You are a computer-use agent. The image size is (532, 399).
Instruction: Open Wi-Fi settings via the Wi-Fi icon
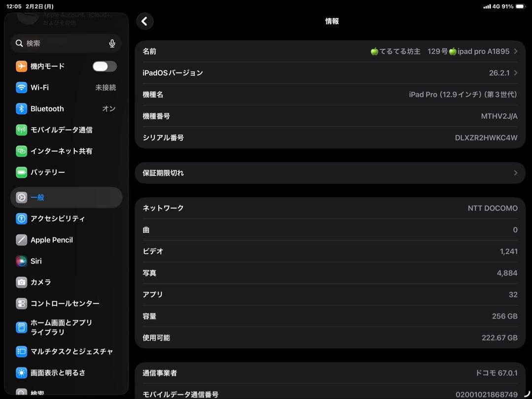coord(22,87)
